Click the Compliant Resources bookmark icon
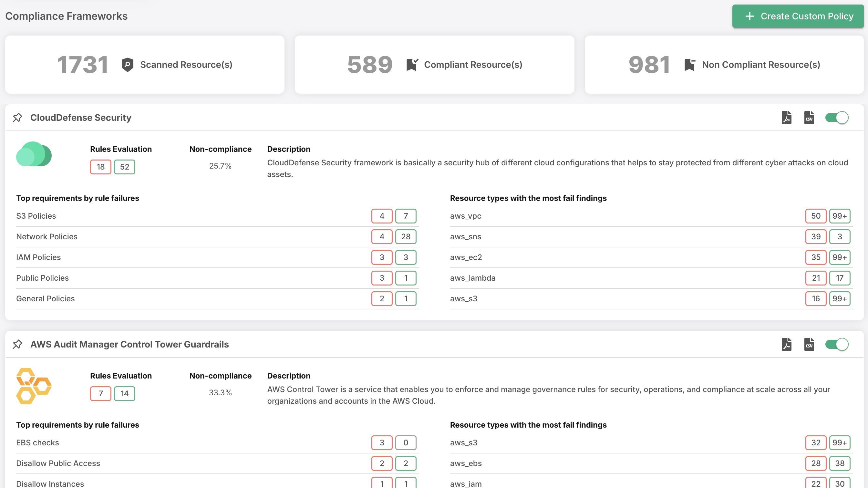The image size is (868, 488). 412,65
